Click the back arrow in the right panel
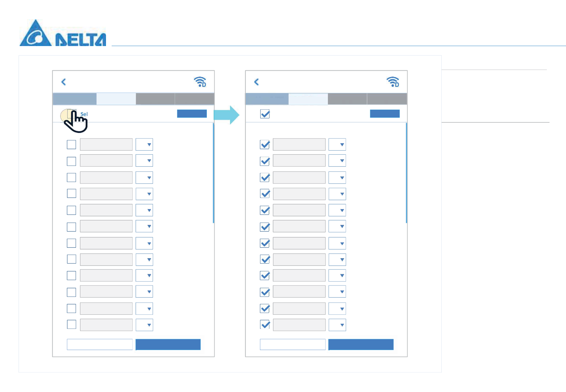Image resolution: width=566 pixels, height=392 pixels. coord(256,82)
